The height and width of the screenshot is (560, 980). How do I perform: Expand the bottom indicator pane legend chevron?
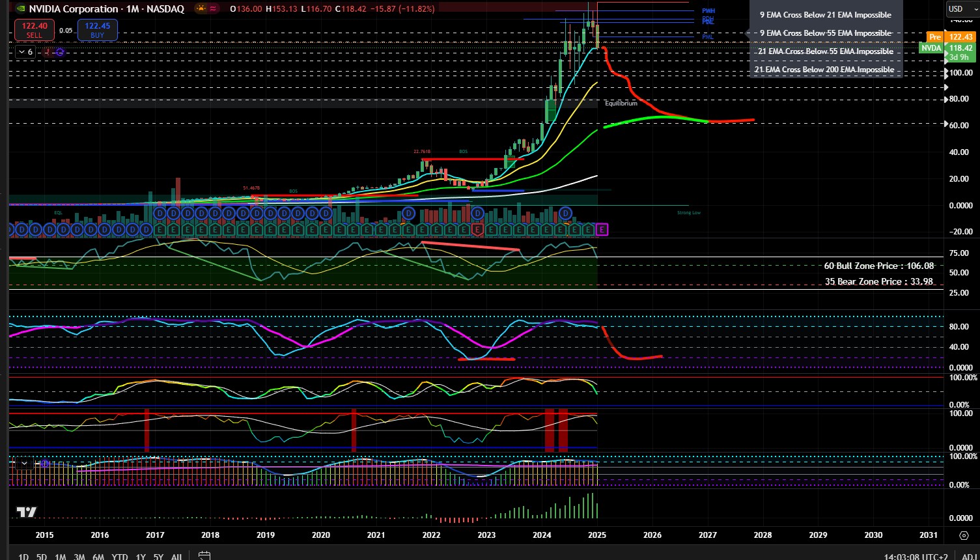click(24, 464)
